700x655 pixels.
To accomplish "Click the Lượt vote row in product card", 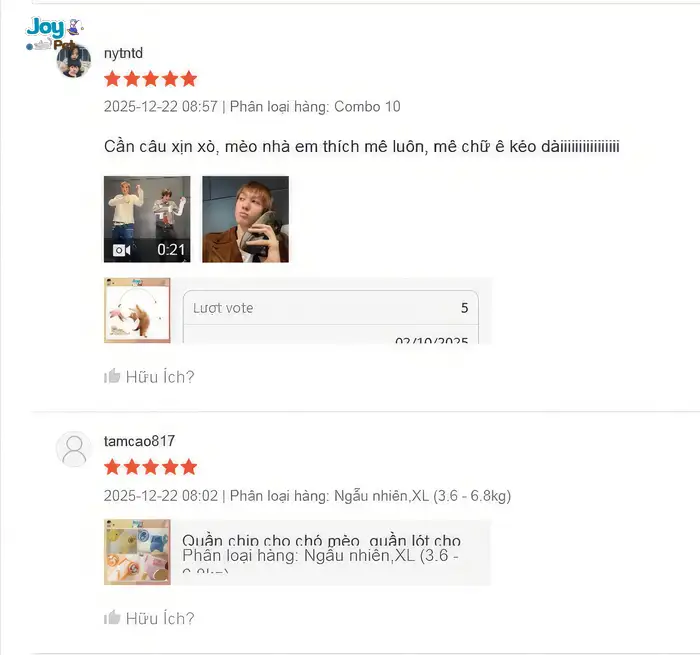I will (331, 308).
